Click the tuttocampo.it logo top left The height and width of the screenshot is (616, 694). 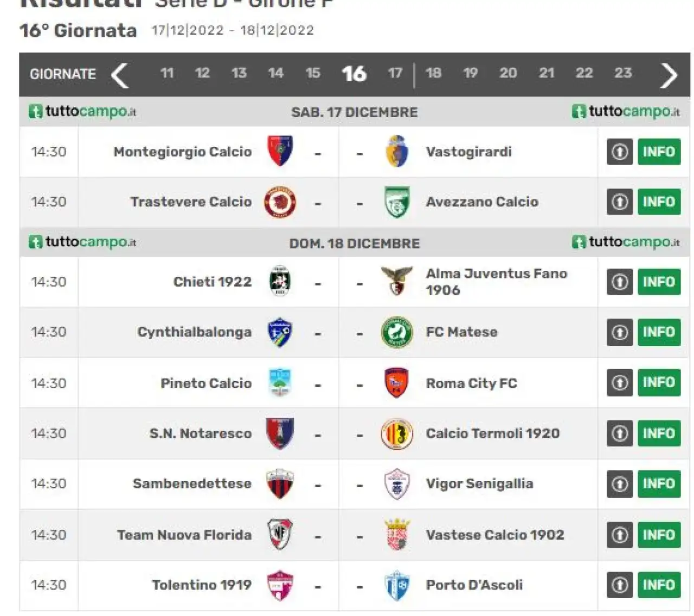click(82, 112)
